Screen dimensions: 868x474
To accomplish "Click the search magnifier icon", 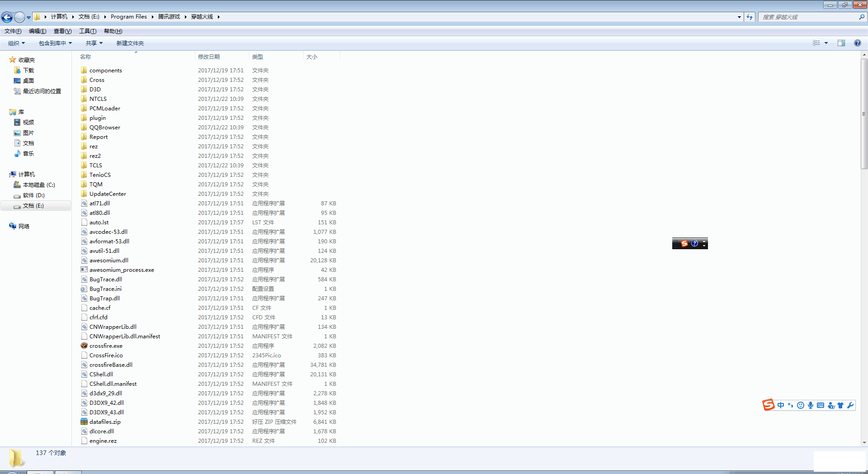I will (x=862, y=17).
